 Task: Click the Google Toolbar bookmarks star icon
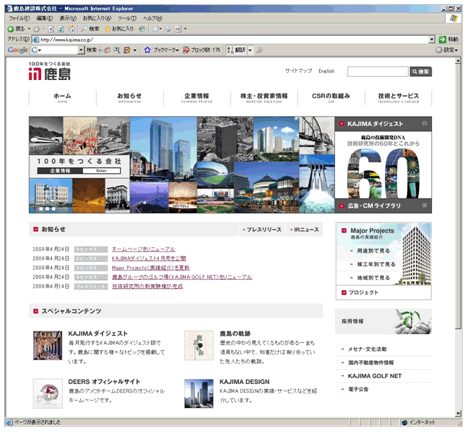147,50
